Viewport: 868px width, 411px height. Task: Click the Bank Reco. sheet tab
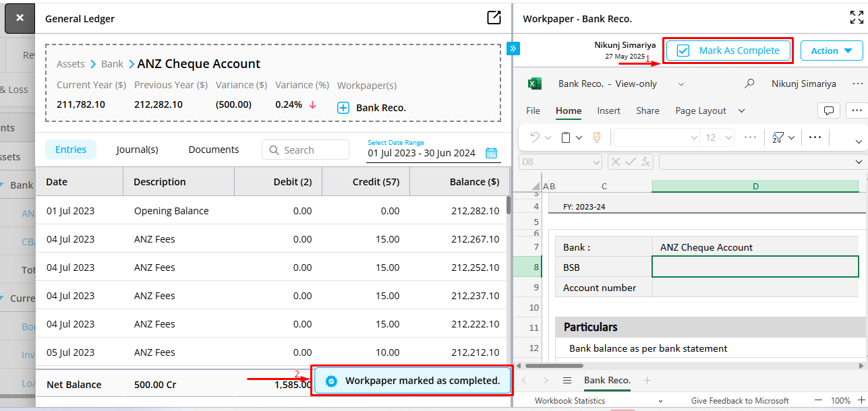point(607,380)
